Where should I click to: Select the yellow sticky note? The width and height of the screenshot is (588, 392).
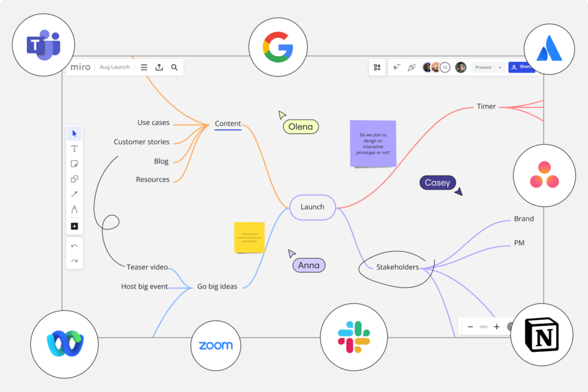pyautogui.click(x=249, y=237)
